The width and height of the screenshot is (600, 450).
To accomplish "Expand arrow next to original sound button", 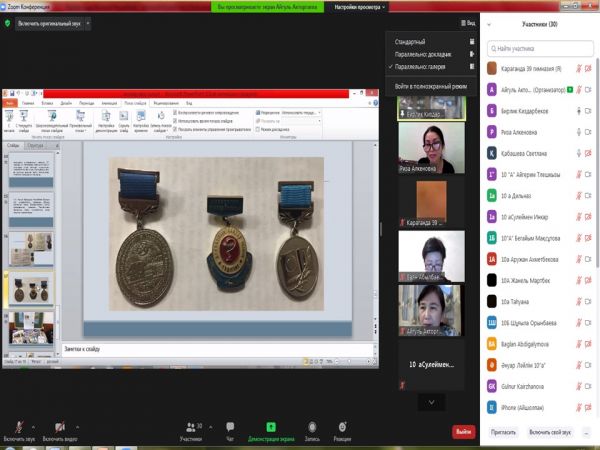I will (x=87, y=21).
